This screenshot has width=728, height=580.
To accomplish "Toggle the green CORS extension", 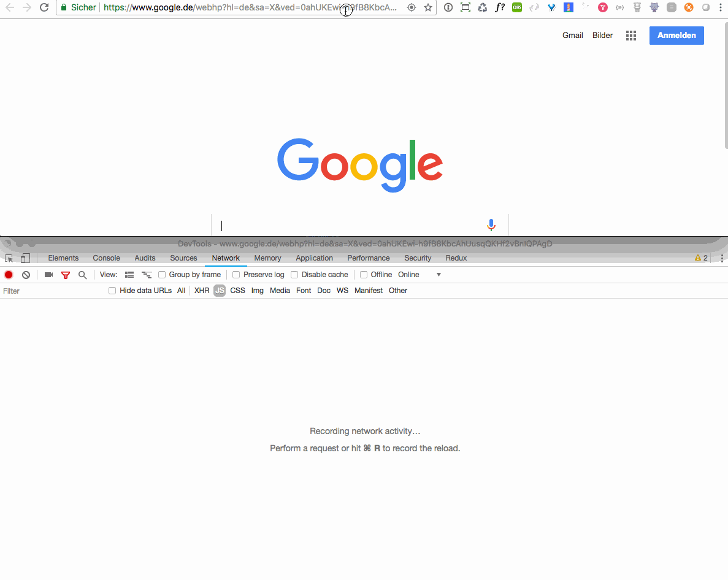I will [x=517, y=7].
